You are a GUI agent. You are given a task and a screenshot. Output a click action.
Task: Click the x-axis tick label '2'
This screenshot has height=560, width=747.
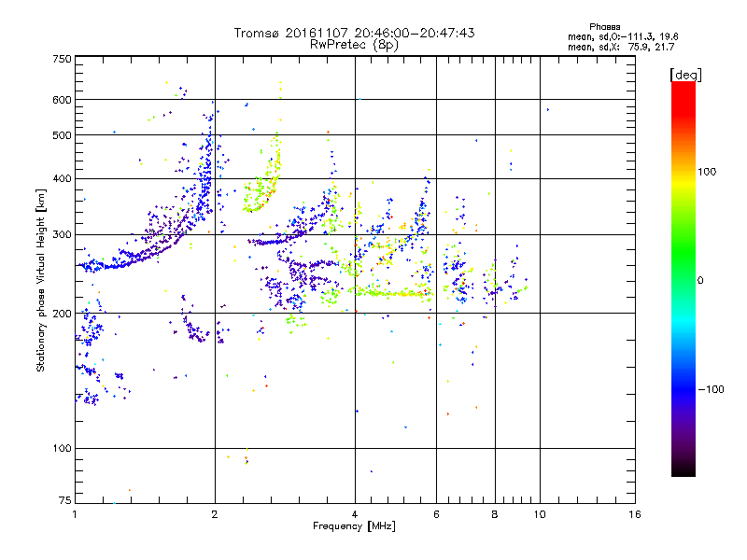click(x=215, y=514)
